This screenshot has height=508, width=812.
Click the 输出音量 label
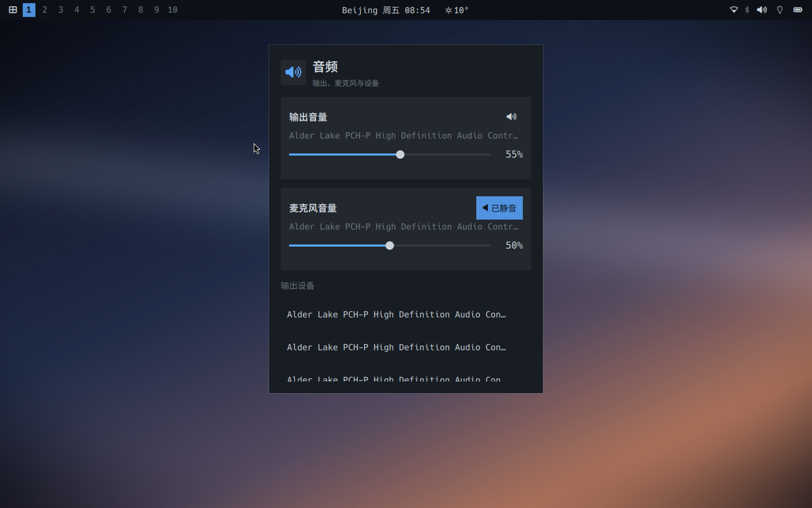click(x=308, y=117)
